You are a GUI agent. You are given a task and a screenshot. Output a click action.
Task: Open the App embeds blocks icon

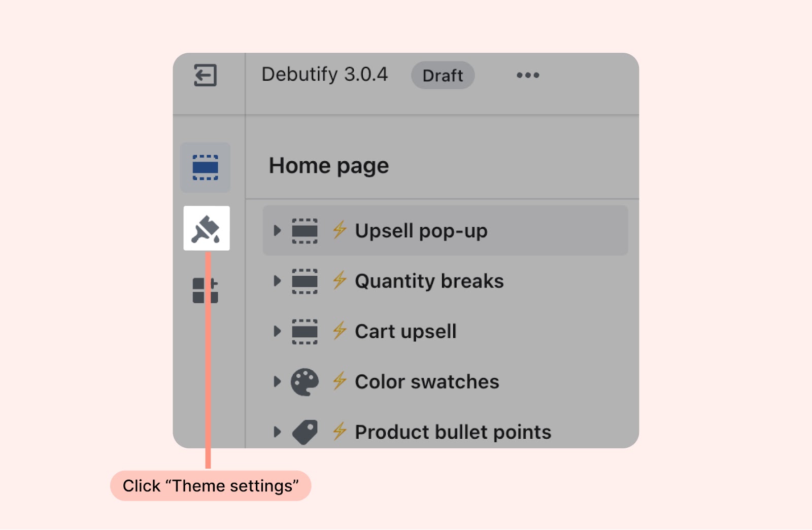[x=205, y=290]
